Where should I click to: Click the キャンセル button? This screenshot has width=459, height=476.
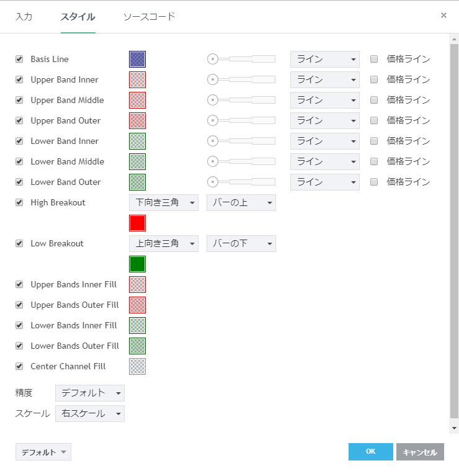click(x=420, y=452)
